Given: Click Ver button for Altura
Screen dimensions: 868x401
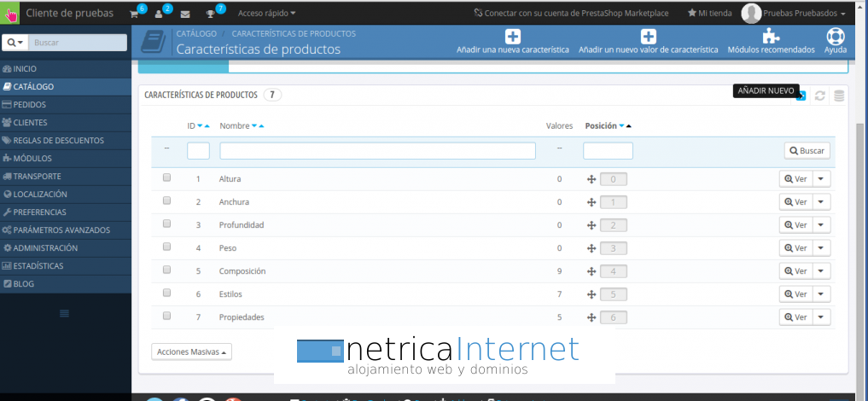Looking at the screenshot, I should [x=795, y=179].
